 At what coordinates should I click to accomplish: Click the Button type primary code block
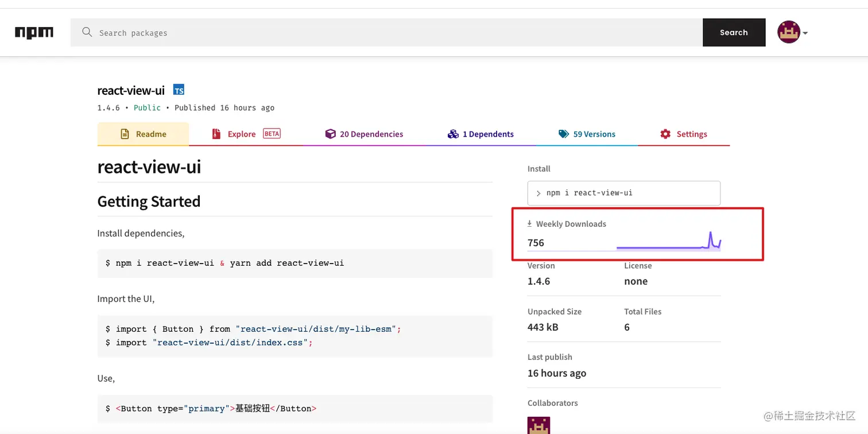tap(295, 409)
